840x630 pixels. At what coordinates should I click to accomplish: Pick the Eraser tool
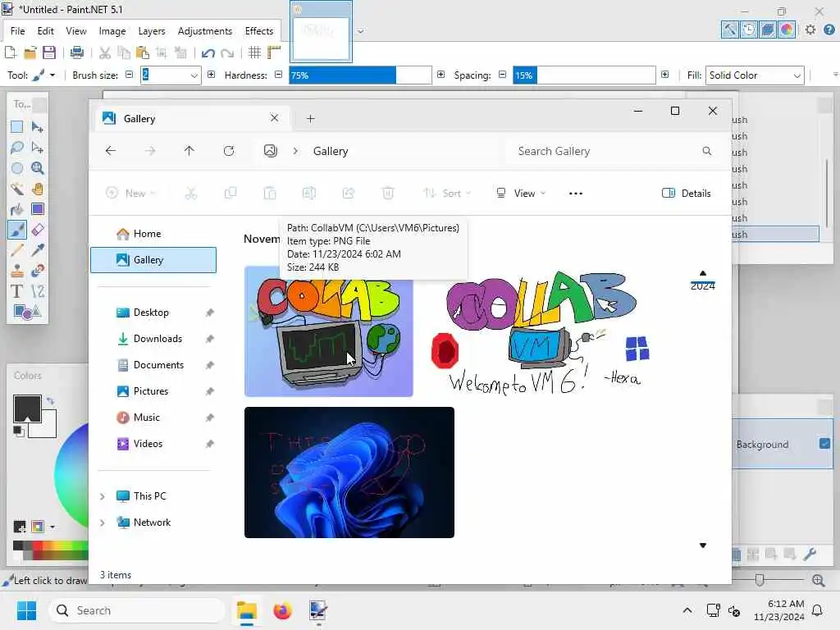pyautogui.click(x=38, y=230)
